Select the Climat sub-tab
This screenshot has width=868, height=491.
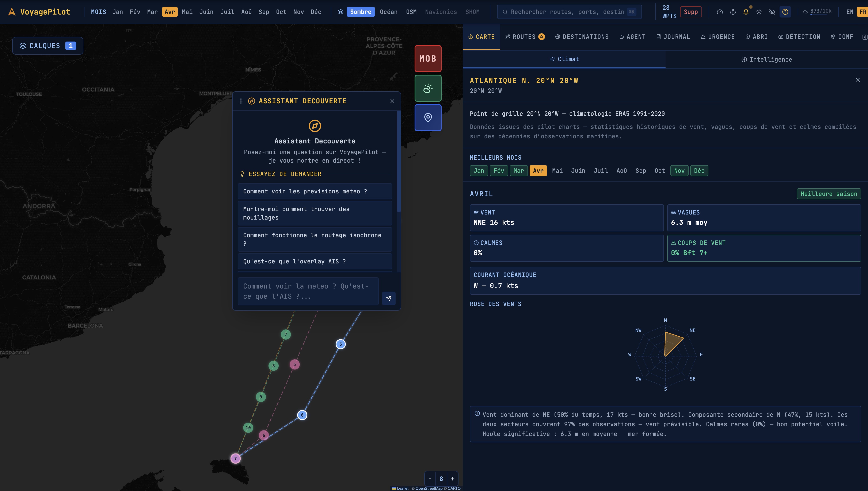(564, 59)
